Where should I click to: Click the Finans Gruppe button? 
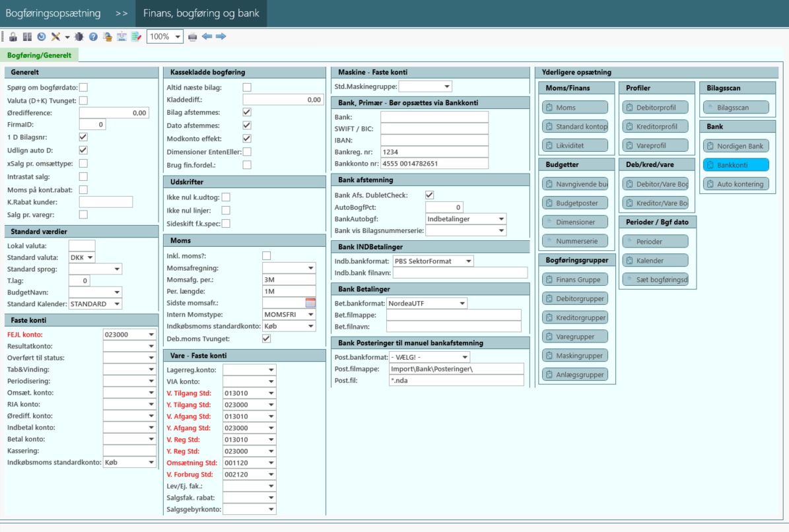click(x=574, y=279)
